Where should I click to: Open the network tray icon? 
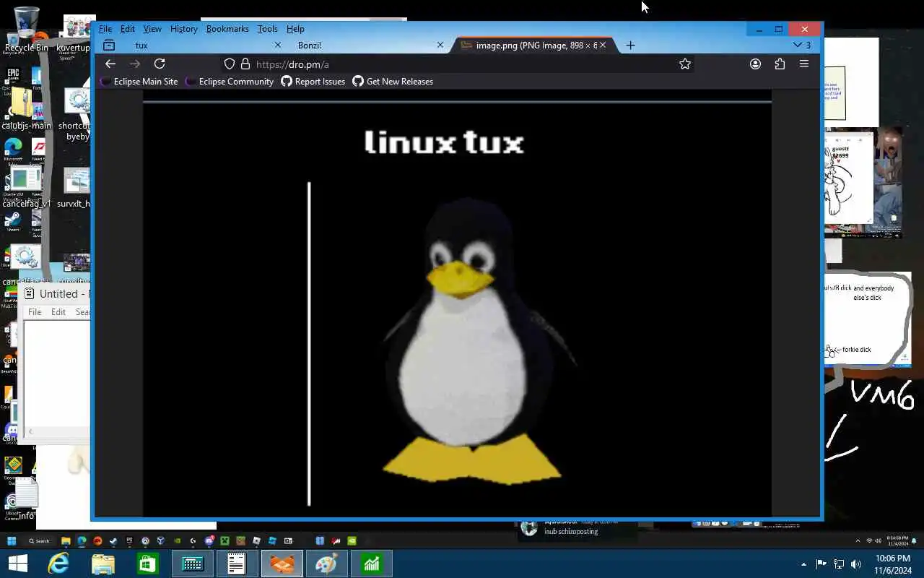[x=839, y=564]
